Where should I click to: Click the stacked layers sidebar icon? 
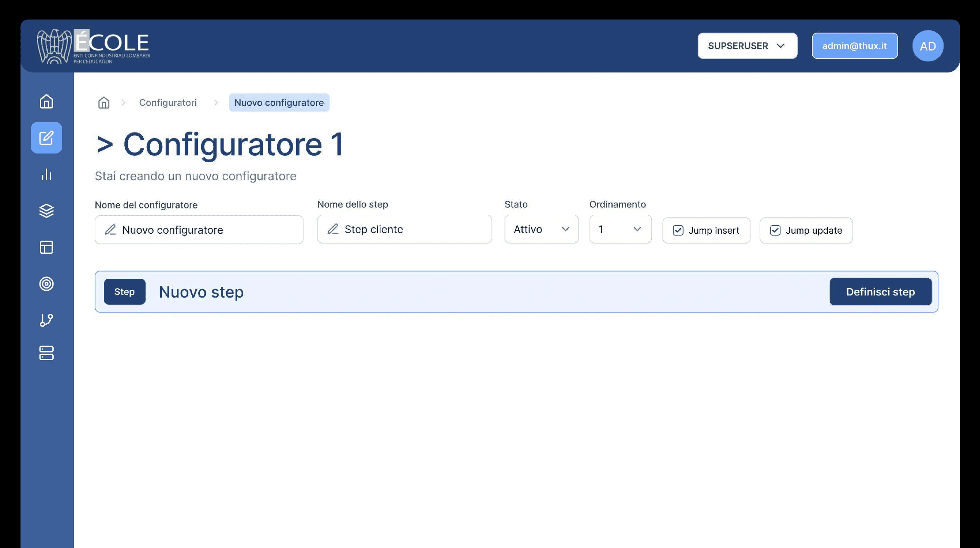click(46, 211)
